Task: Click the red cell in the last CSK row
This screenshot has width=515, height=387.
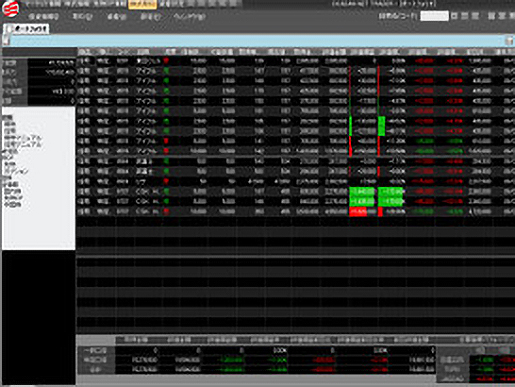Action: [358, 211]
